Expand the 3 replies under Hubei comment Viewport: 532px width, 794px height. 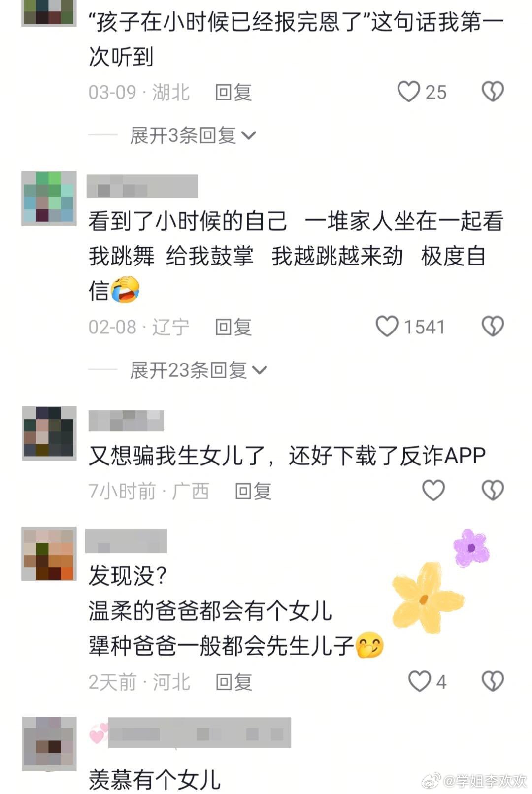[193, 135]
